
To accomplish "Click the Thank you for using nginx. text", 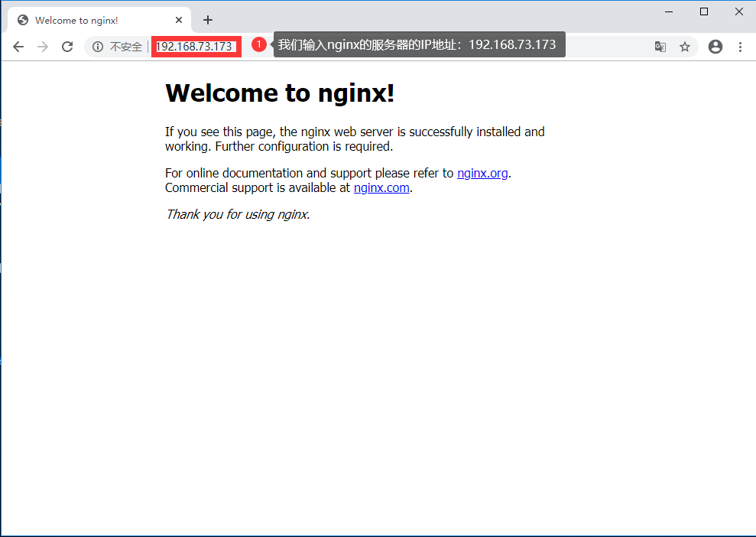I will point(238,214).
